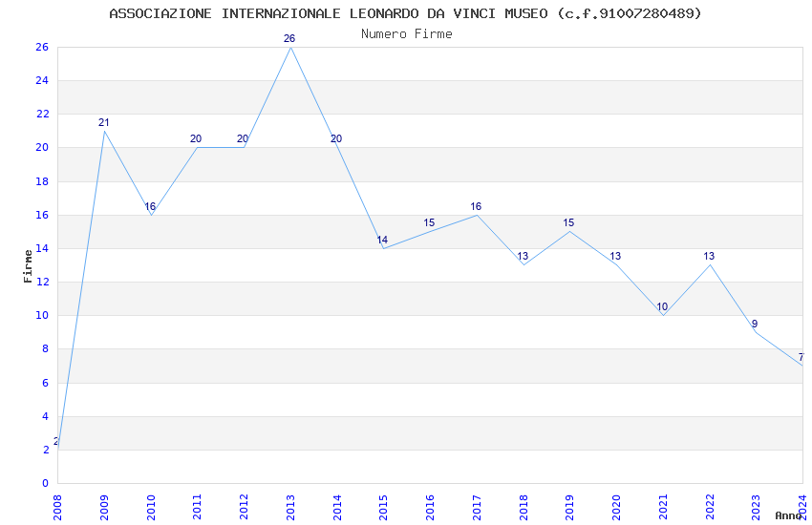812x525 pixels.
Task: Click the data label 7 at 2024
Action: pyautogui.click(x=801, y=357)
